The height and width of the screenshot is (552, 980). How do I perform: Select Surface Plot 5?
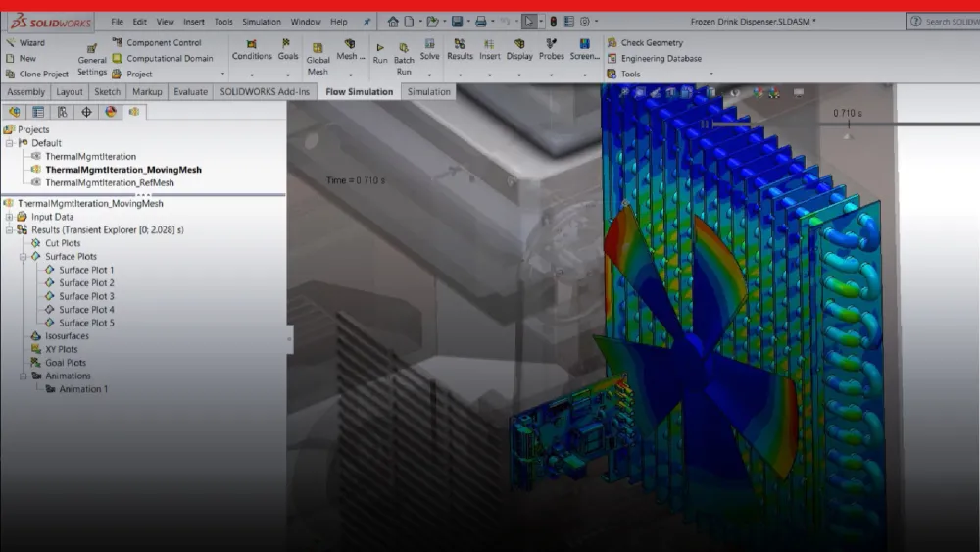[x=86, y=324]
